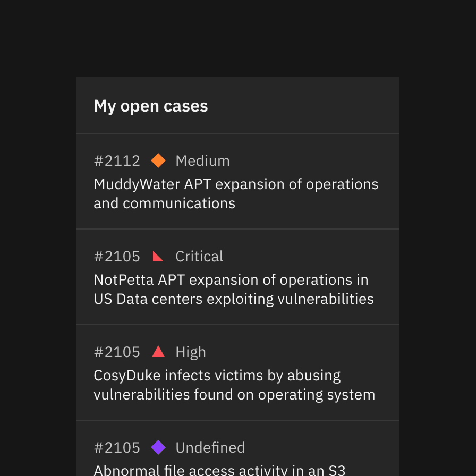476x476 pixels.
Task: Select the text 'and communications' in first case
Action: click(x=165, y=203)
